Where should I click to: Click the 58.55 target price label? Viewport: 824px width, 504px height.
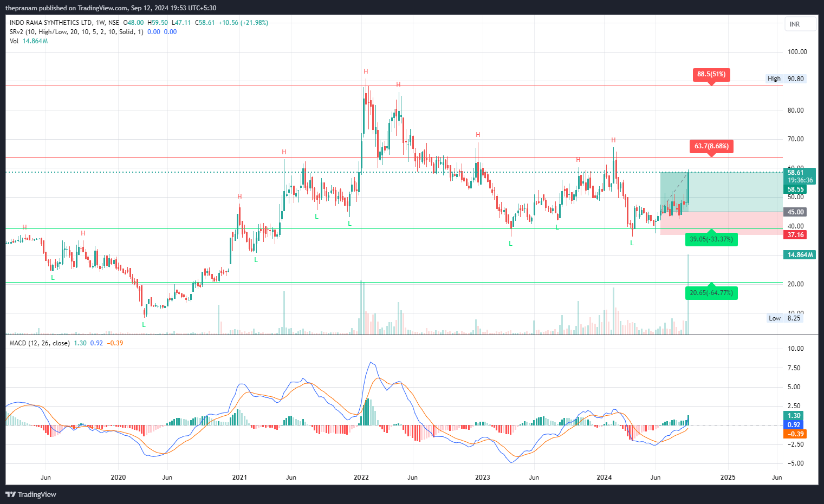pyautogui.click(x=795, y=189)
